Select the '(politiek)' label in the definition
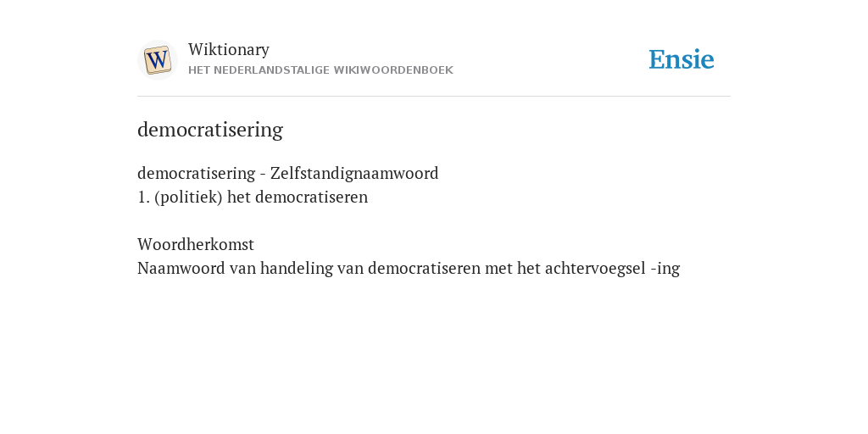The height and width of the screenshot is (434, 868). [x=189, y=197]
